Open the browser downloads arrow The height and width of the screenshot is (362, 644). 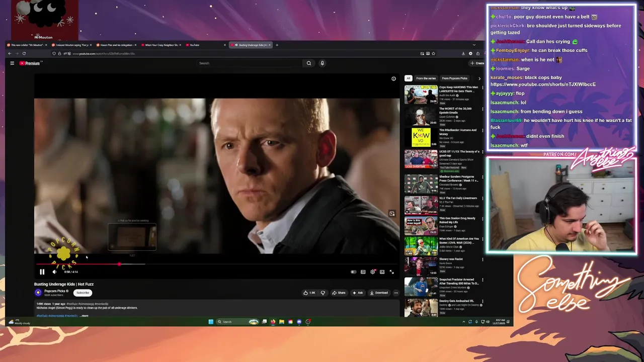pos(463,53)
